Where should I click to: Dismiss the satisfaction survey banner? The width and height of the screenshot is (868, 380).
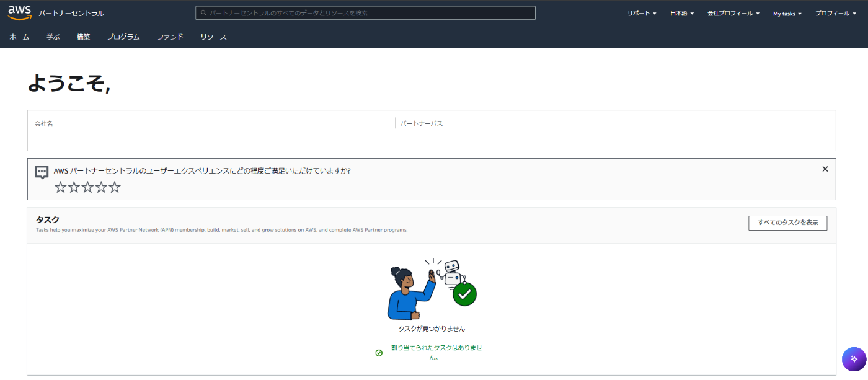(x=825, y=169)
